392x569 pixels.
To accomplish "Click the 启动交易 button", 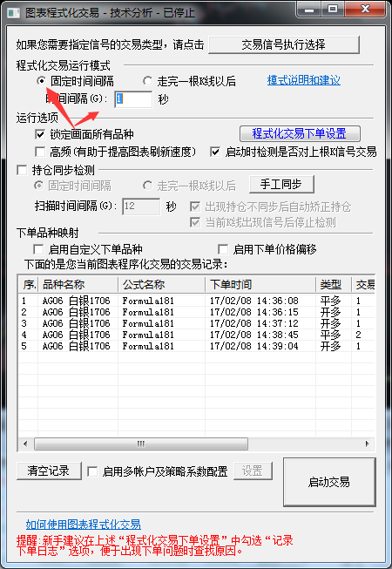I will pos(329,482).
